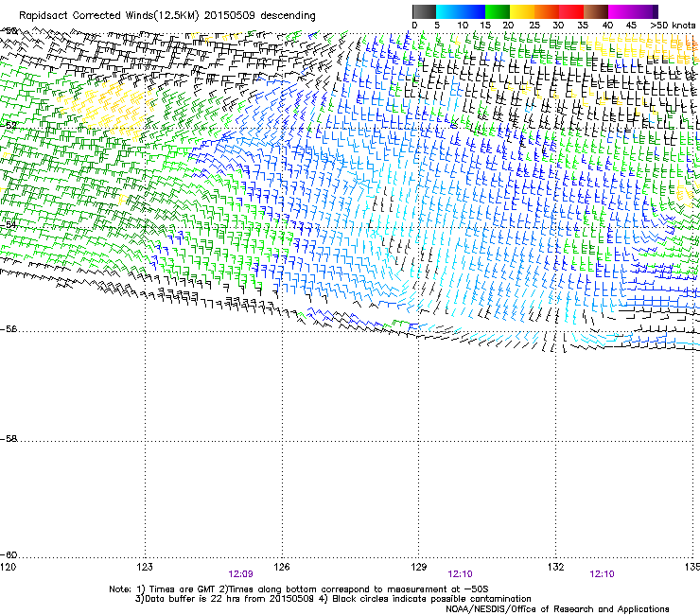Click the yellow 20-25 knots color segment
Image resolution: width=700 pixels, height=615 pixels.
point(522,11)
